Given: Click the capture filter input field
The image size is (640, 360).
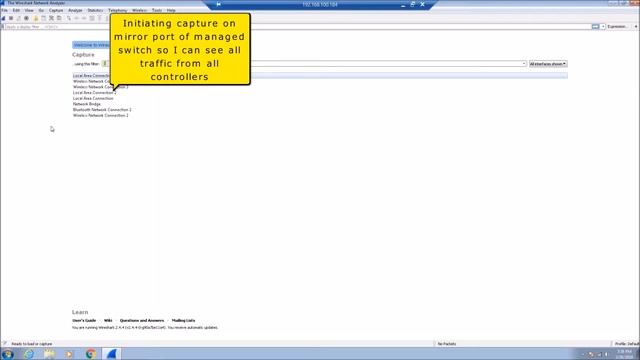Looking at the screenshot, I should click(x=314, y=64).
